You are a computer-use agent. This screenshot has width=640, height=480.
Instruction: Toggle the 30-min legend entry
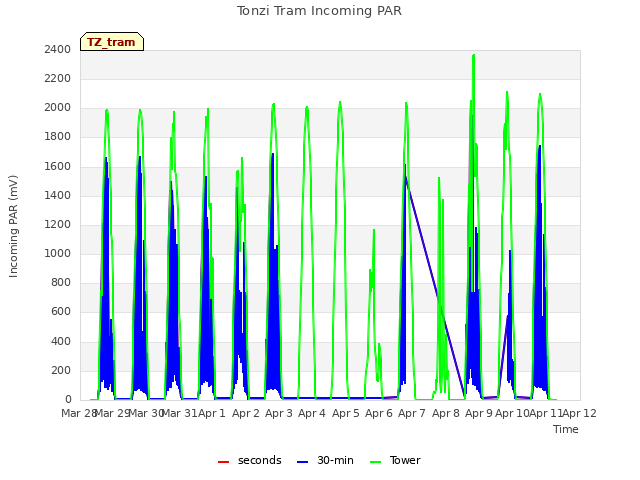click(325, 460)
